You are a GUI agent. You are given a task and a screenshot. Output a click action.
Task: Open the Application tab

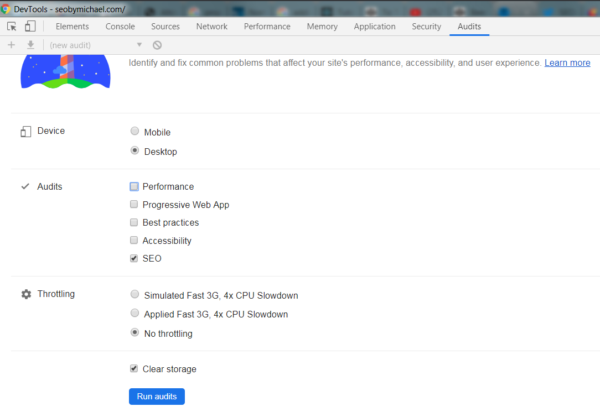[375, 26]
